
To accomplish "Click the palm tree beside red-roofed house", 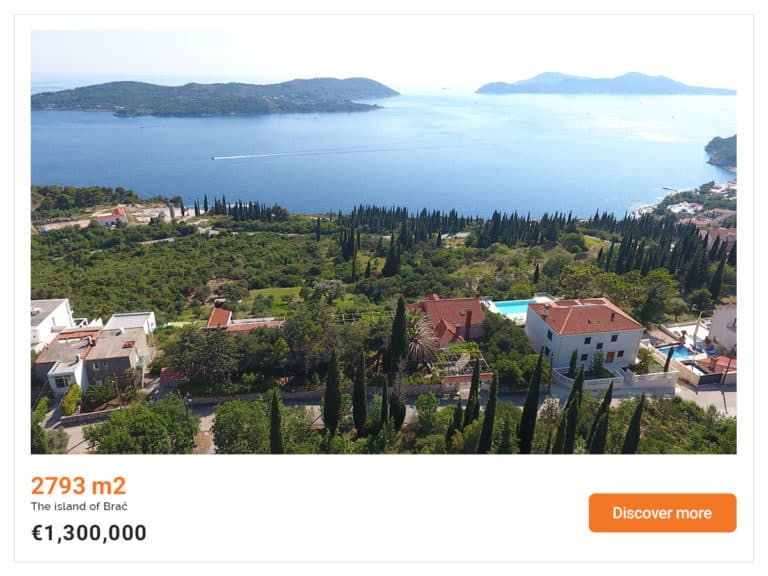I will point(422,338).
